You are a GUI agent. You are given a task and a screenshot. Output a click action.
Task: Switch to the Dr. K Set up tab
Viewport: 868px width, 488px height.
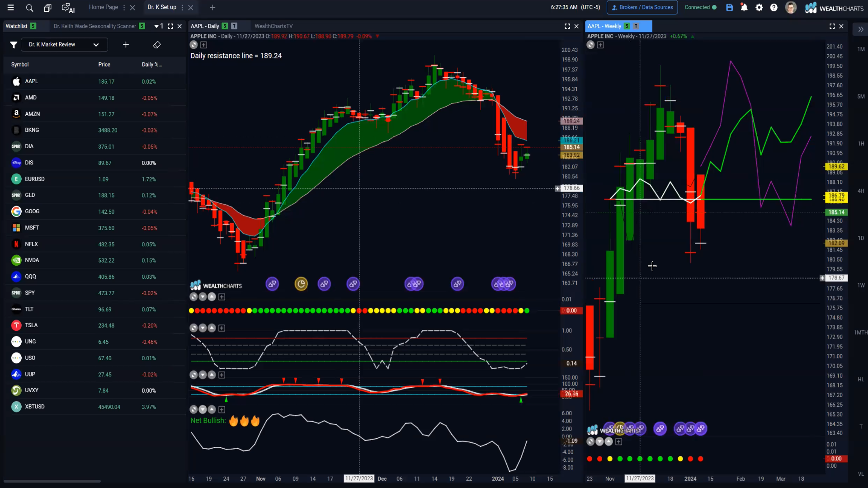(162, 7)
